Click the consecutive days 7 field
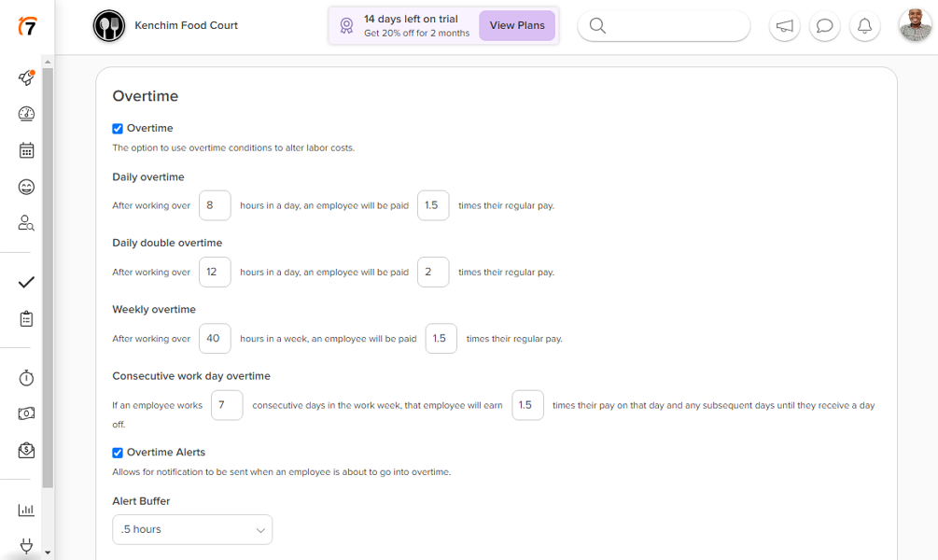The width and height of the screenshot is (938, 560). tap(227, 405)
